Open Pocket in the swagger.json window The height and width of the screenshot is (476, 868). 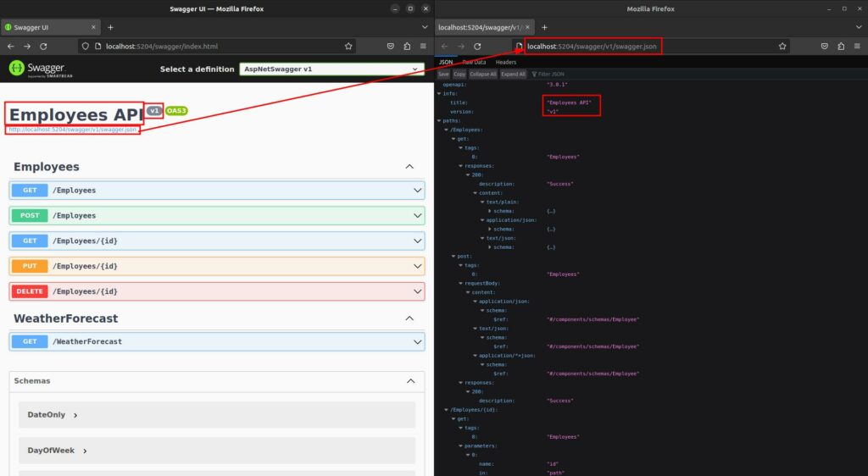point(824,47)
